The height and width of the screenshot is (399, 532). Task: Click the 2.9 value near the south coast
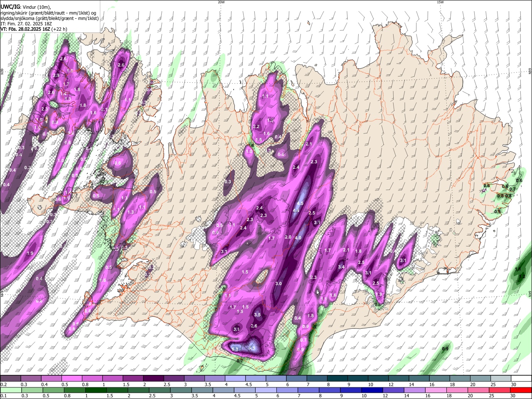[251, 348]
